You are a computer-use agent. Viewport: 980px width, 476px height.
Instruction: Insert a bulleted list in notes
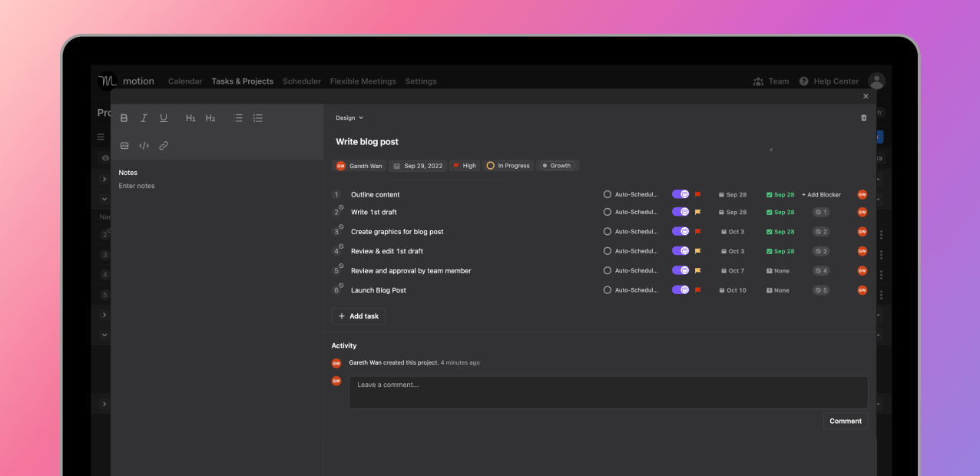click(x=238, y=118)
